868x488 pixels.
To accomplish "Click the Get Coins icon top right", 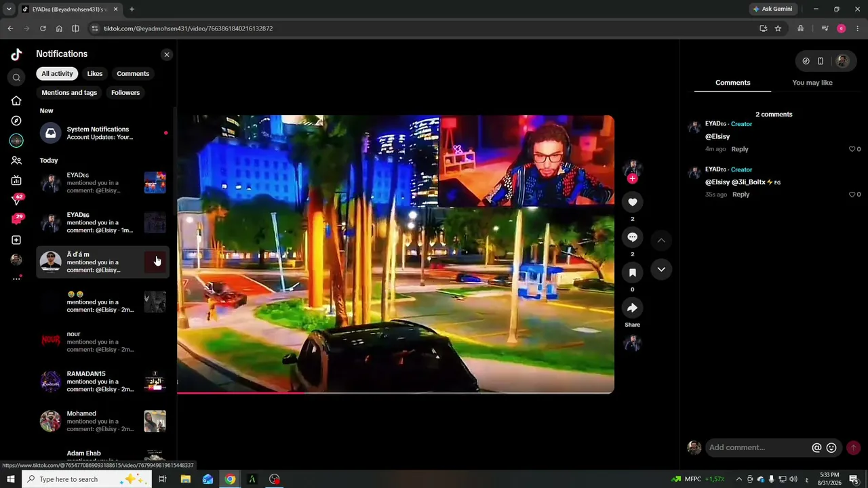I will 806,61.
